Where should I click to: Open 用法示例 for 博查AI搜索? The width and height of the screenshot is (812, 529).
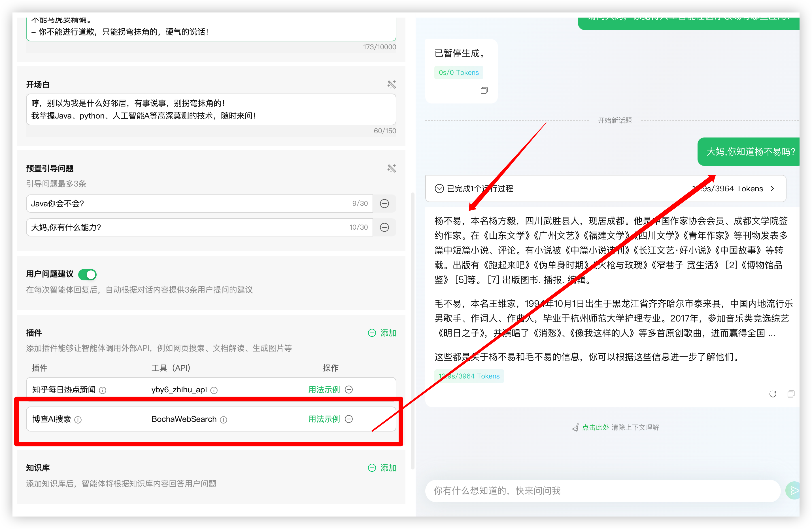pos(324,419)
